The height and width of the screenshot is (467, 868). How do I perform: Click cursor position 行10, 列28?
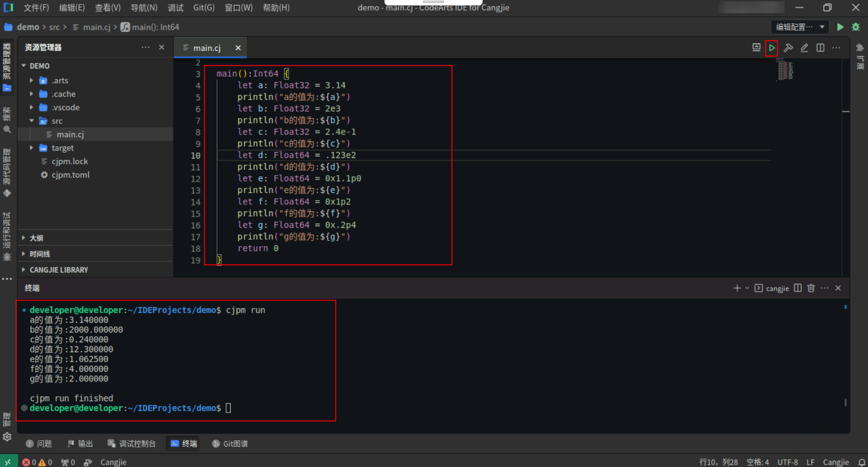click(x=719, y=462)
